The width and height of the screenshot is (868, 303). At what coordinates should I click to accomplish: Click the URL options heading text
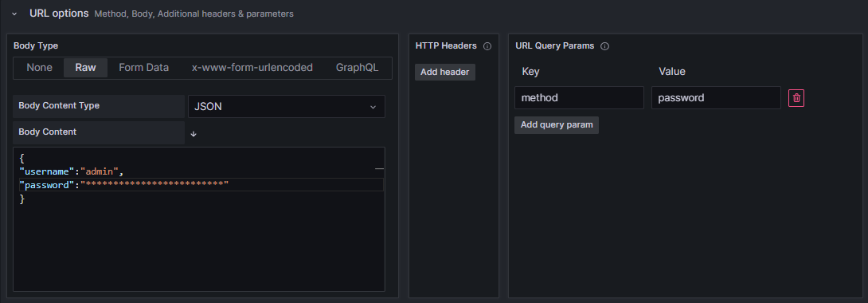pyautogui.click(x=59, y=14)
